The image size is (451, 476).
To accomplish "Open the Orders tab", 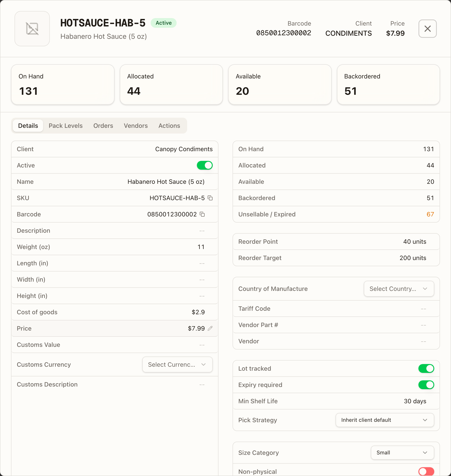I will 103,126.
